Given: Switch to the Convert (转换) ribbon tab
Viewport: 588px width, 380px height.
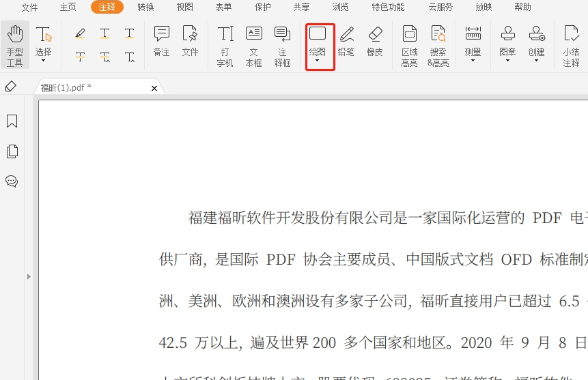Looking at the screenshot, I should [145, 8].
